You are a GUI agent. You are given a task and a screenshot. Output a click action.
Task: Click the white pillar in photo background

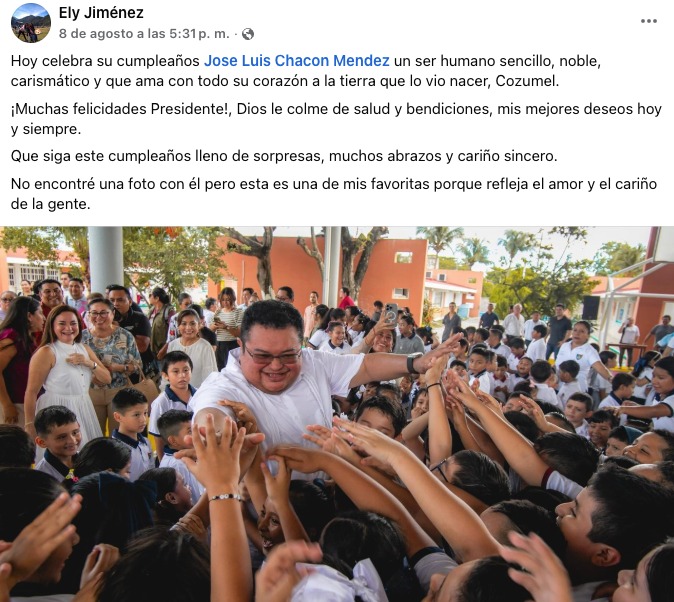[x=106, y=258]
